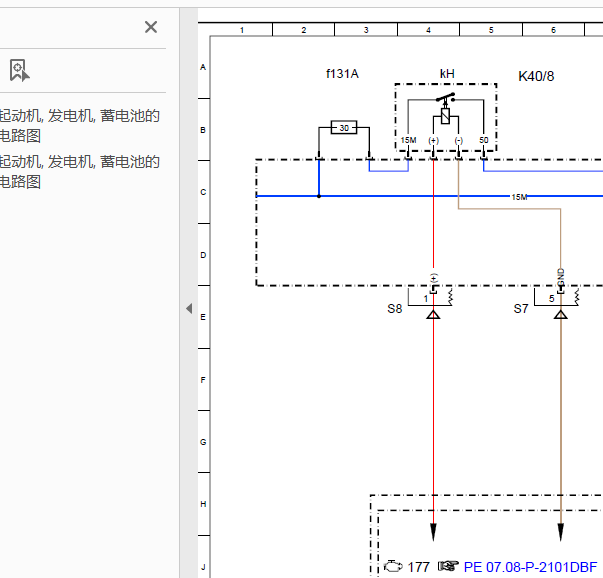Click the K40/8 component label
The image size is (603, 578).
536,76
